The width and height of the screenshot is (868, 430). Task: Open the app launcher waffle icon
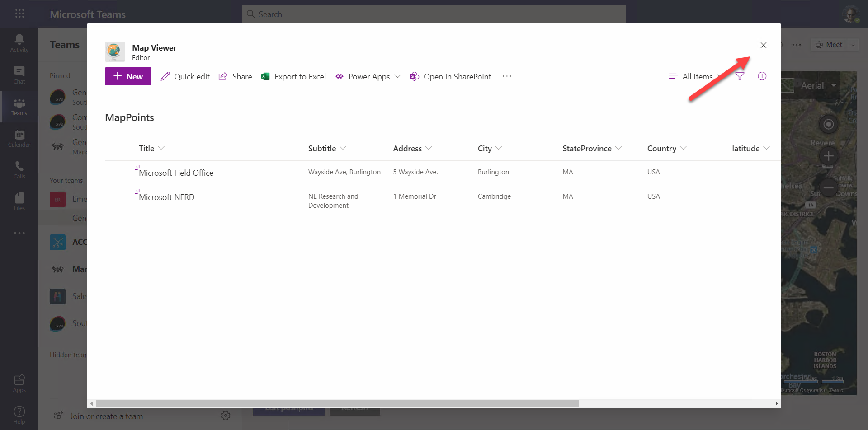click(x=19, y=14)
